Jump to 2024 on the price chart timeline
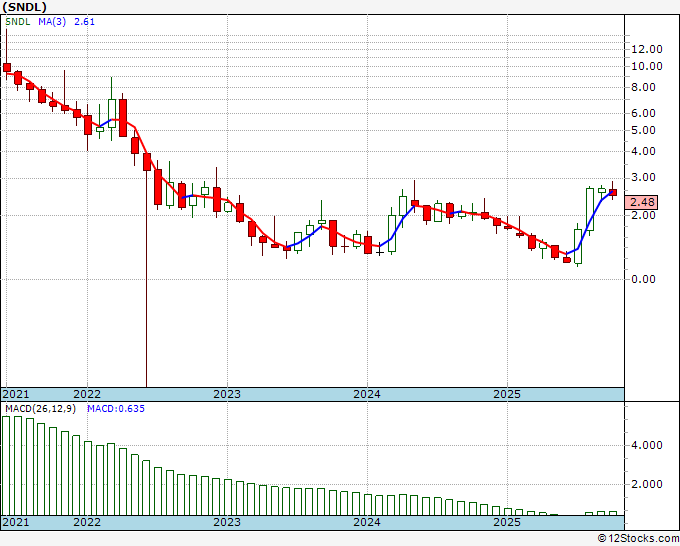This screenshot has width=680, height=546. coord(367,393)
